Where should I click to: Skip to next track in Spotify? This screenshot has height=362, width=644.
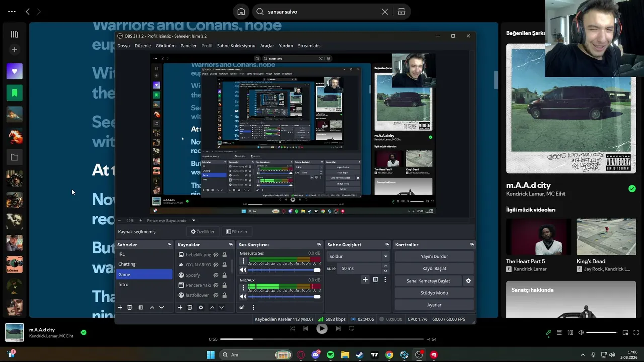click(x=338, y=329)
